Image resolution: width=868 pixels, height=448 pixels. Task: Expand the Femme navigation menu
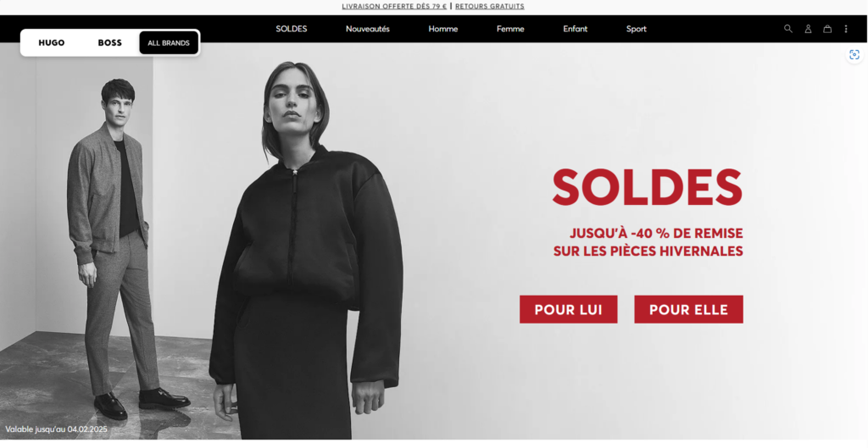point(509,29)
